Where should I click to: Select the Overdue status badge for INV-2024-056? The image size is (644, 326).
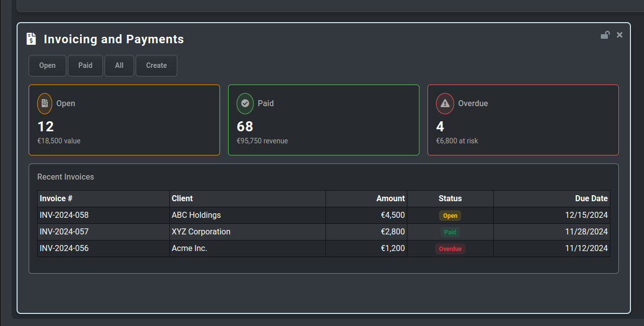[x=450, y=249]
